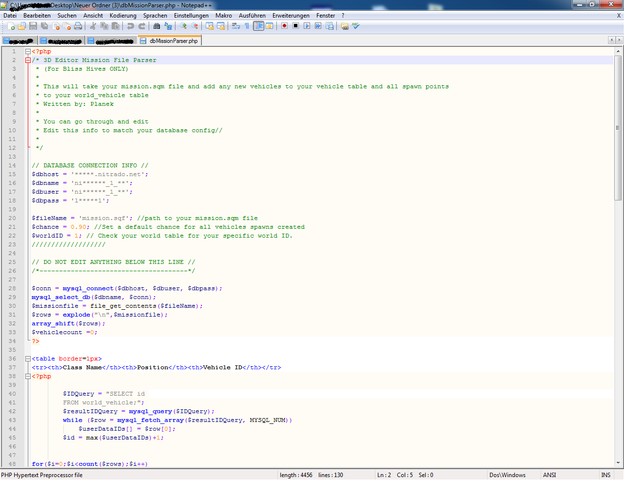Click the vertical scrollbar thumb
This screenshot has width=624, height=480.
(618, 128)
